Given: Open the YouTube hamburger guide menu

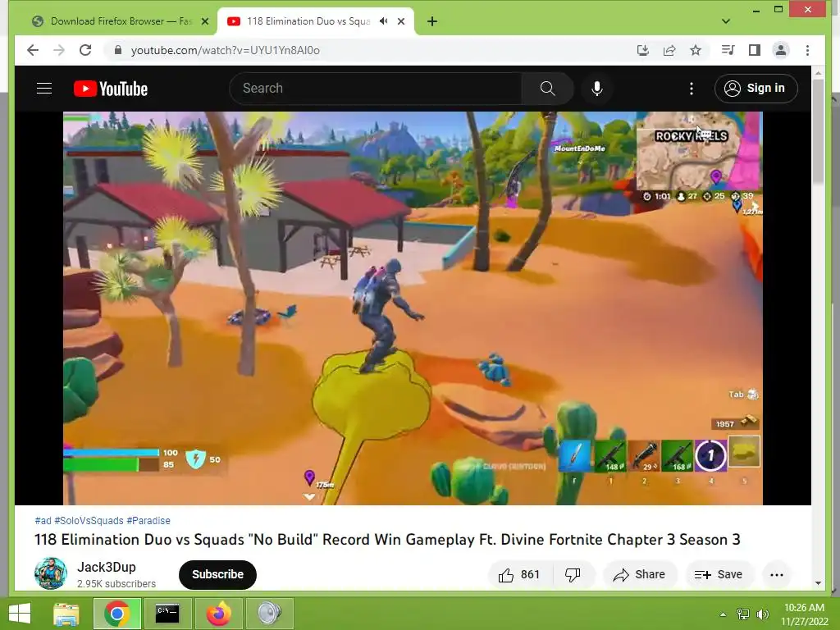Looking at the screenshot, I should (x=44, y=89).
